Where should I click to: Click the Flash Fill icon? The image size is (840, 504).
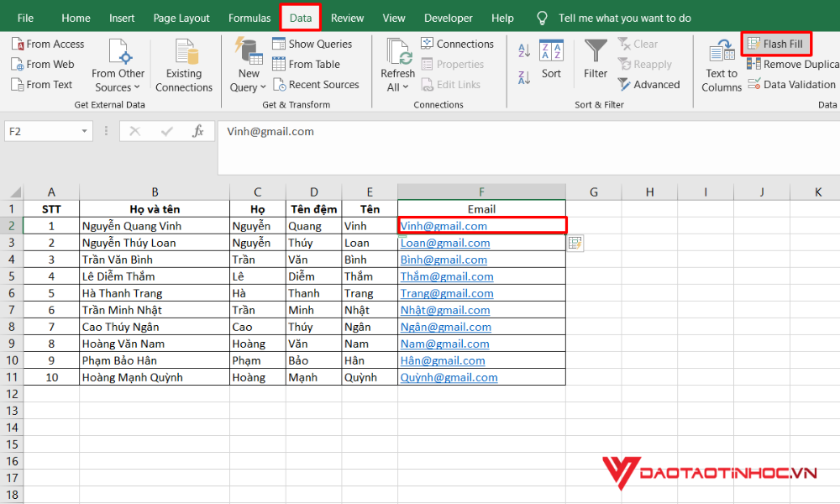point(753,44)
